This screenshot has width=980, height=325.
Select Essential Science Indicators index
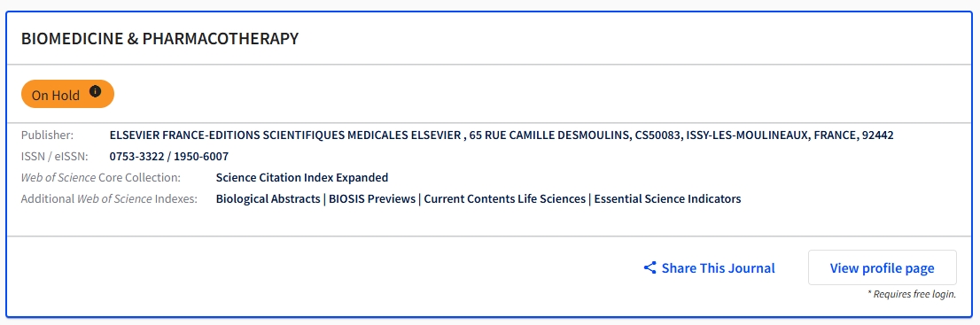pyautogui.click(x=667, y=198)
